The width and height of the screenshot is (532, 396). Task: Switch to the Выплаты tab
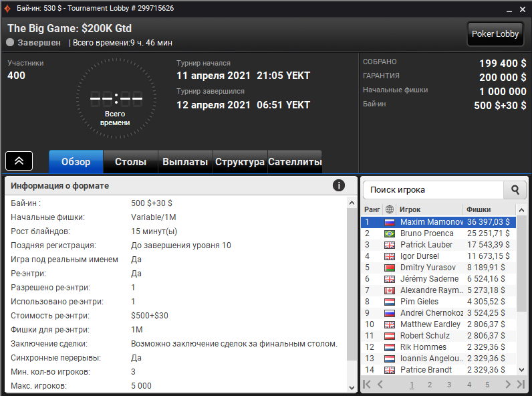coord(185,162)
